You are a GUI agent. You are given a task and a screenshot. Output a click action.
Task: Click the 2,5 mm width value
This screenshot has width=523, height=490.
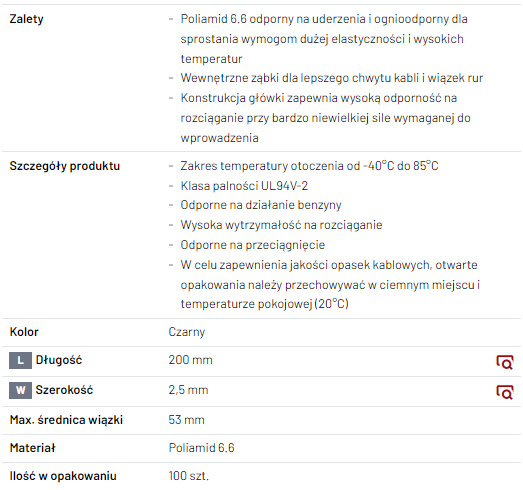188,390
